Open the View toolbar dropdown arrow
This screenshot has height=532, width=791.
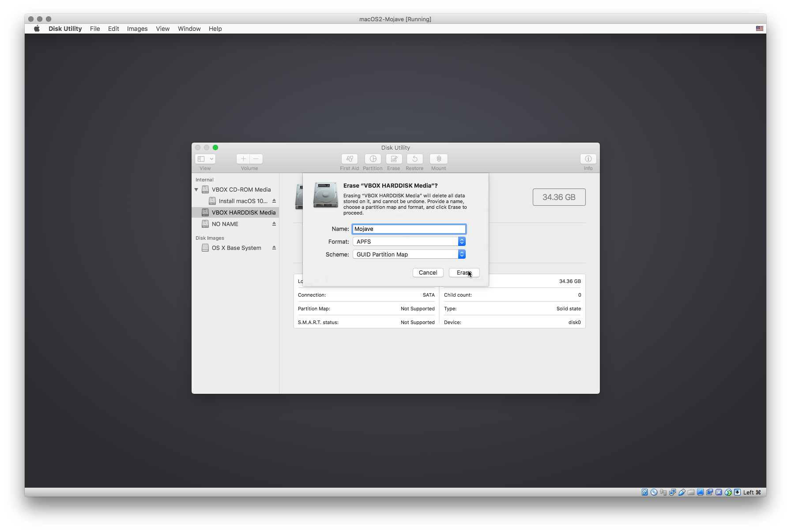[x=212, y=159]
